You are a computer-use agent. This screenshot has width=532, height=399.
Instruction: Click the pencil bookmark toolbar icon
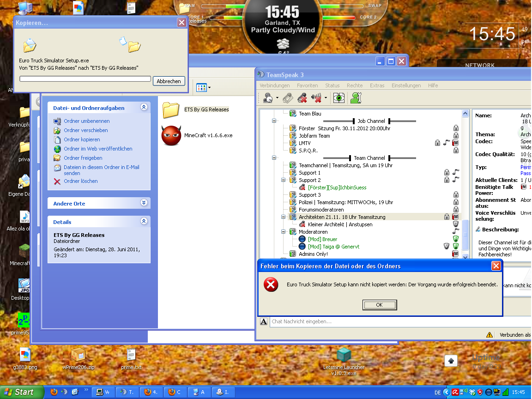tap(287, 98)
